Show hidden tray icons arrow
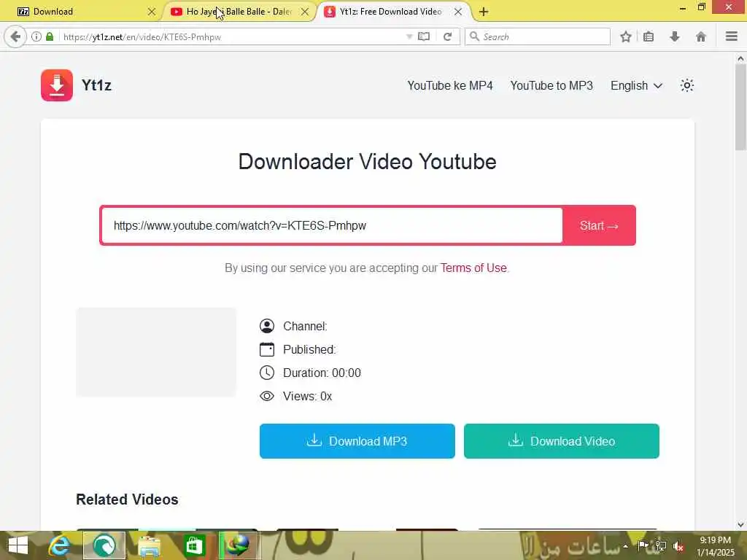Viewport: 747px width, 560px height. (x=625, y=545)
